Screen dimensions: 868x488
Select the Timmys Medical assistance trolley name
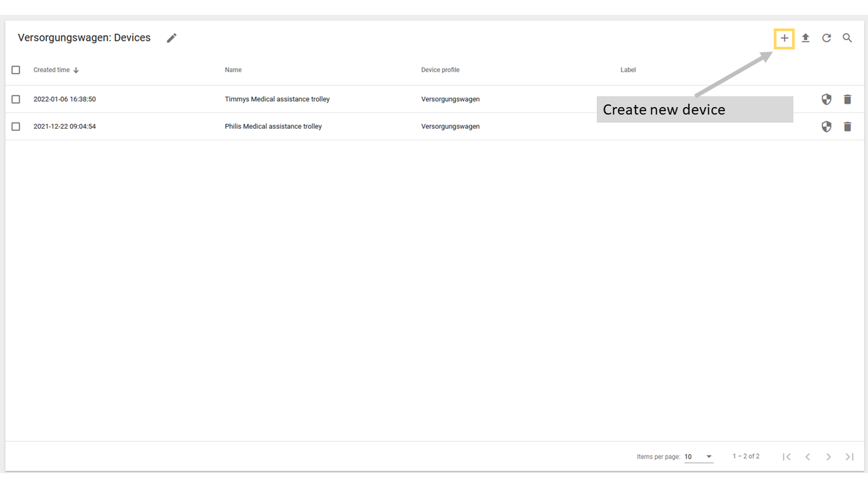coord(277,100)
